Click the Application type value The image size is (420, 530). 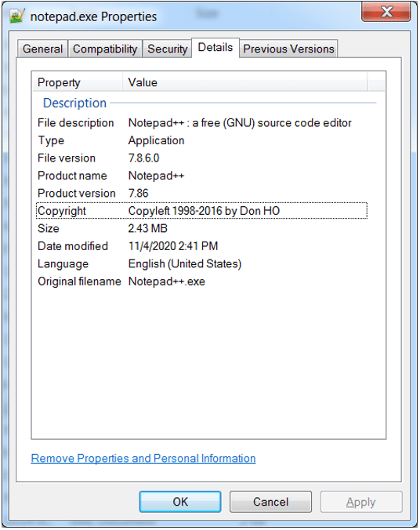(156, 140)
